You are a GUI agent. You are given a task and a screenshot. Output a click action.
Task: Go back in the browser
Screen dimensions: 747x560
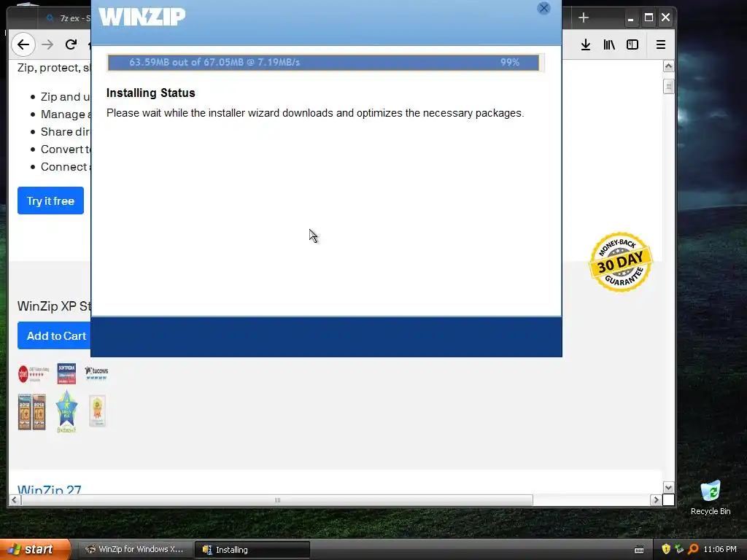coord(23,44)
